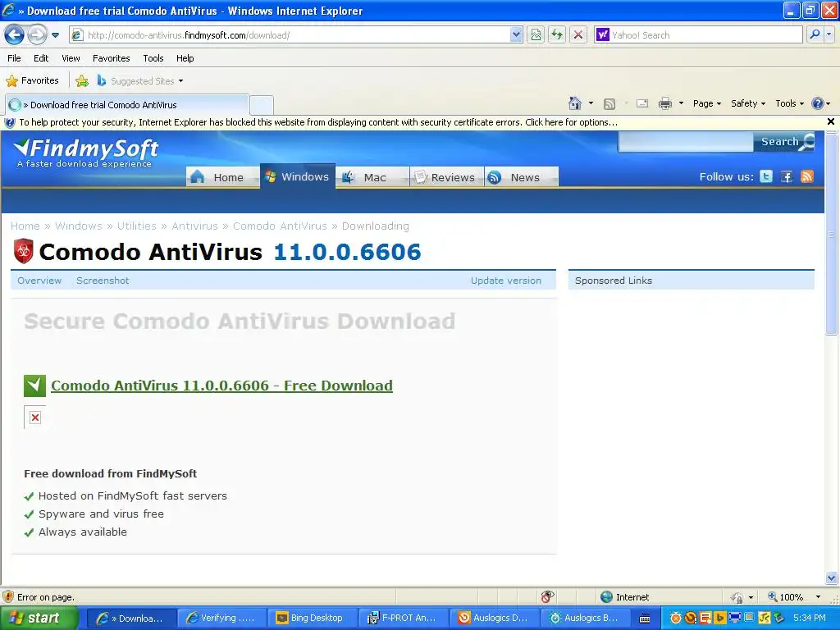Image resolution: width=840 pixels, height=630 pixels.
Task: Click the page vertical scrollbar down arrow
Action: [832, 577]
